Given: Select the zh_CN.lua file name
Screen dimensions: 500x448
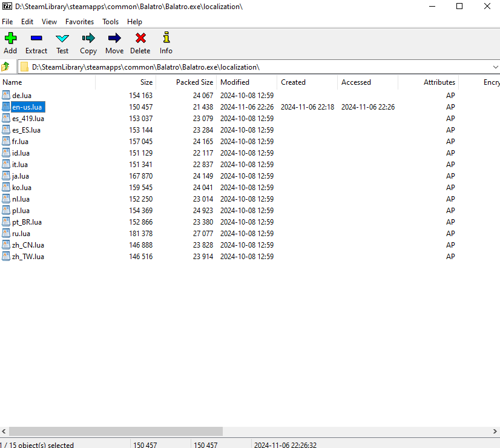Looking at the screenshot, I should click(x=28, y=245).
